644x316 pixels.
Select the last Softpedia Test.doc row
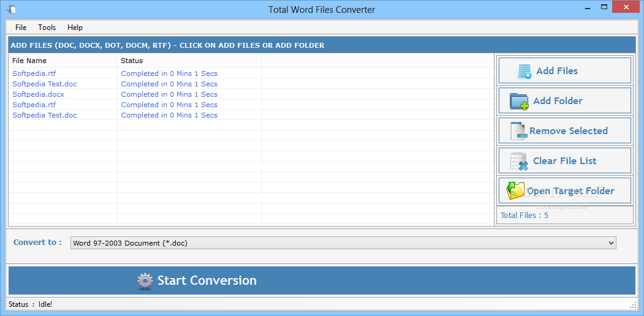[251, 115]
